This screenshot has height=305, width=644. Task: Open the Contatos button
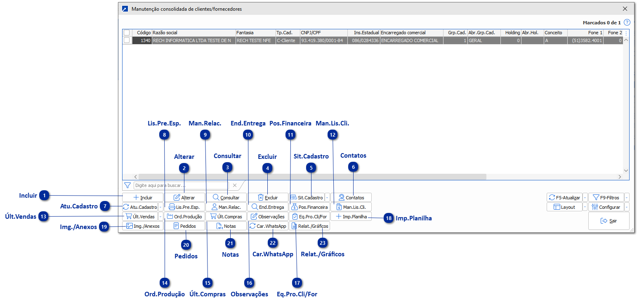351,197
